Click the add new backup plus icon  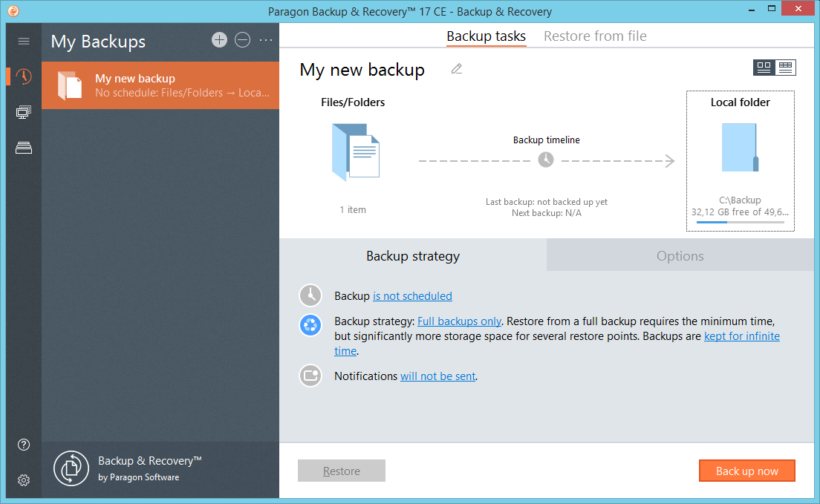click(219, 41)
